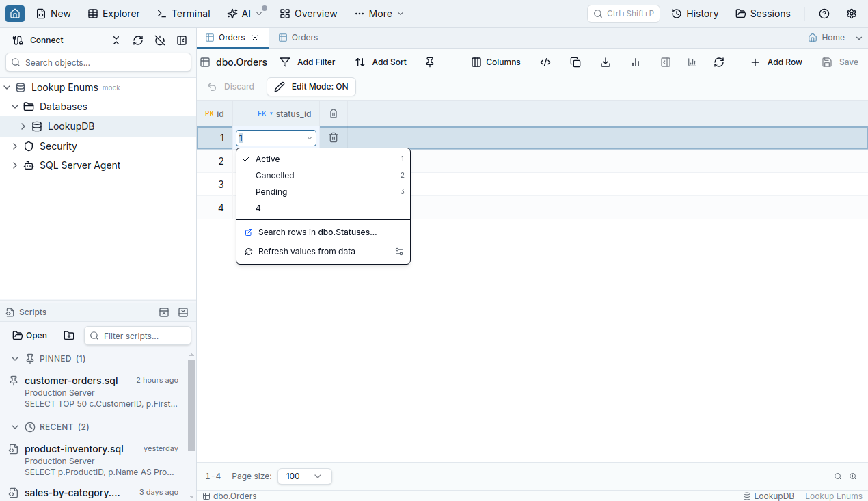This screenshot has width=868, height=501.
Task: Collapse the Databases folder
Action: click(x=15, y=107)
